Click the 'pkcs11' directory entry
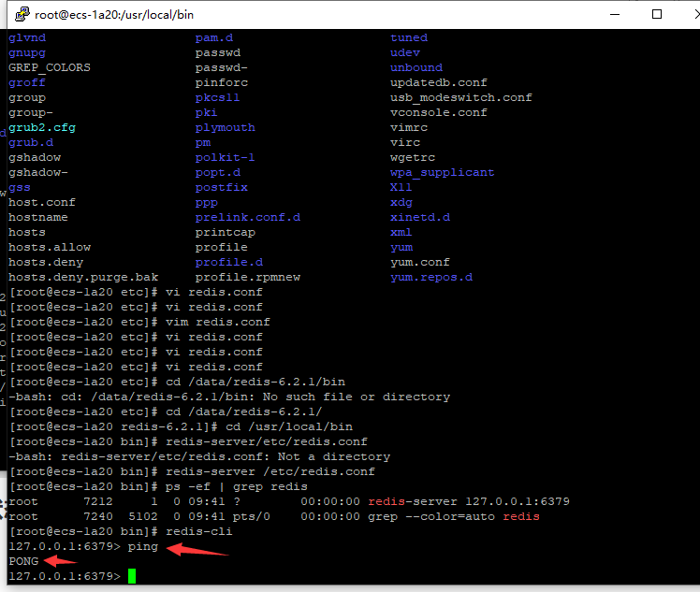700x592 pixels. pyautogui.click(x=217, y=97)
